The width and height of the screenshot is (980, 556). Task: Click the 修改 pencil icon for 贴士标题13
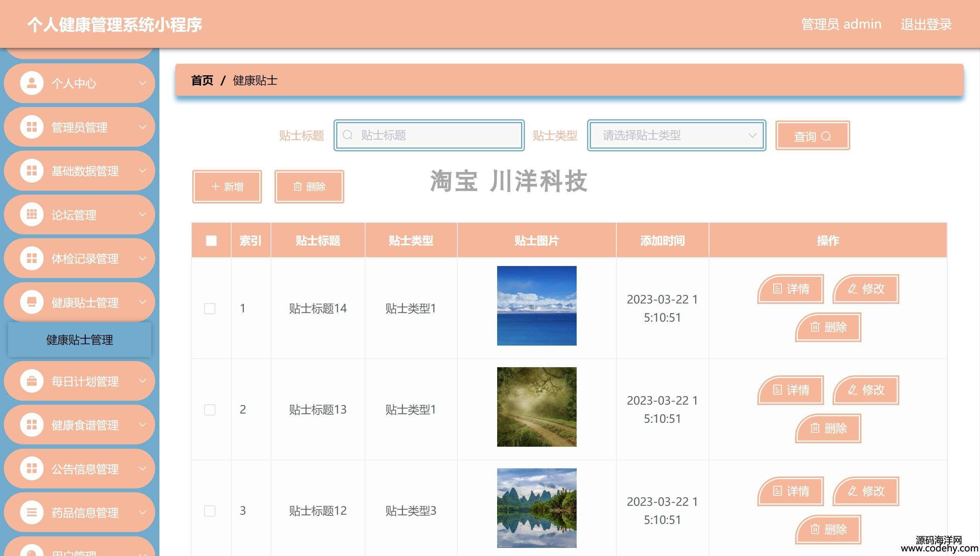[x=852, y=390]
